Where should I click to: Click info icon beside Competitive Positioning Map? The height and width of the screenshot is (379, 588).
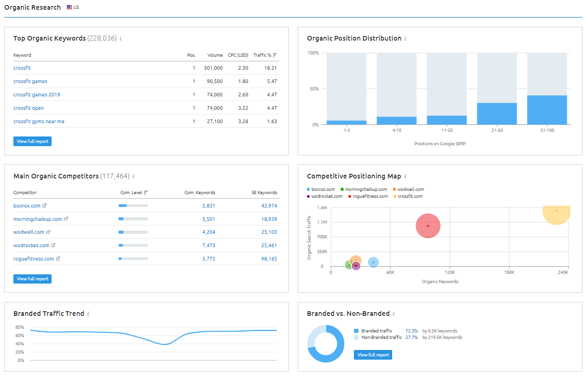(x=405, y=176)
